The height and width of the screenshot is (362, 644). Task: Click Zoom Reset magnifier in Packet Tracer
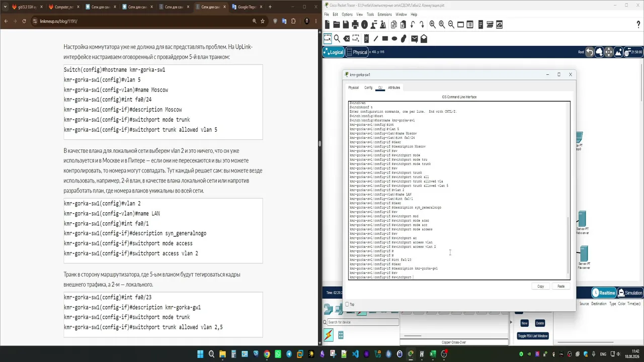tap(442, 25)
